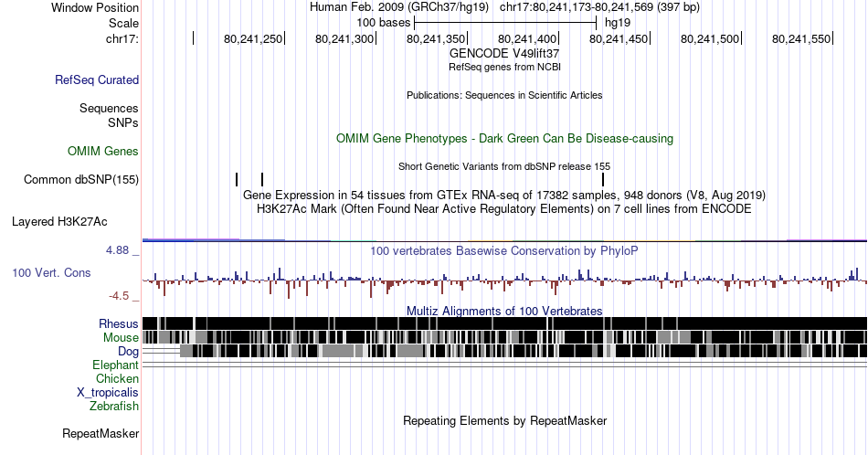Click the RefSeq Curated track label
Image resolution: width=868 pixels, height=455 pixels.
pyautogui.click(x=97, y=79)
